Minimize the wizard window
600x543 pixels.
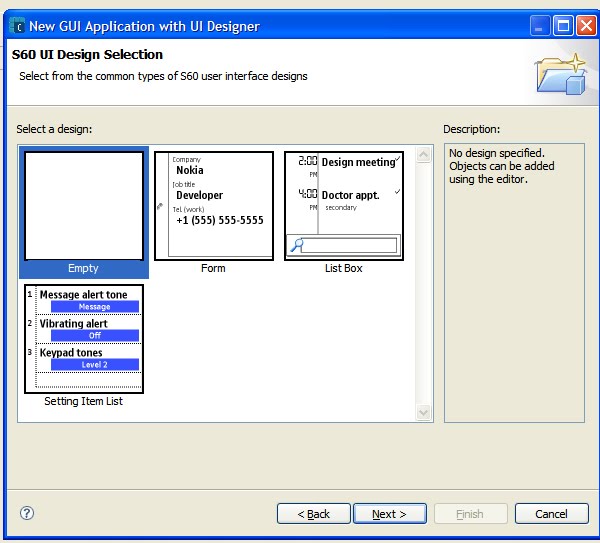(x=540, y=26)
